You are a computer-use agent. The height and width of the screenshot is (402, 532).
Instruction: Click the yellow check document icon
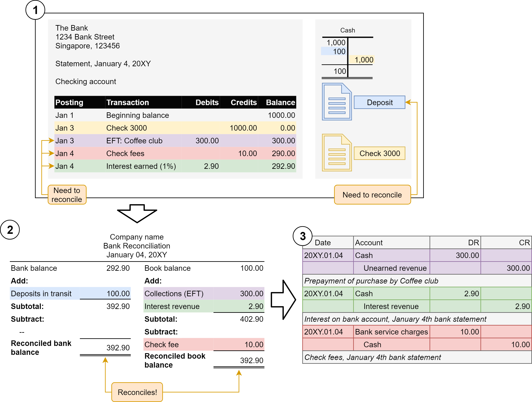pyautogui.click(x=336, y=153)
